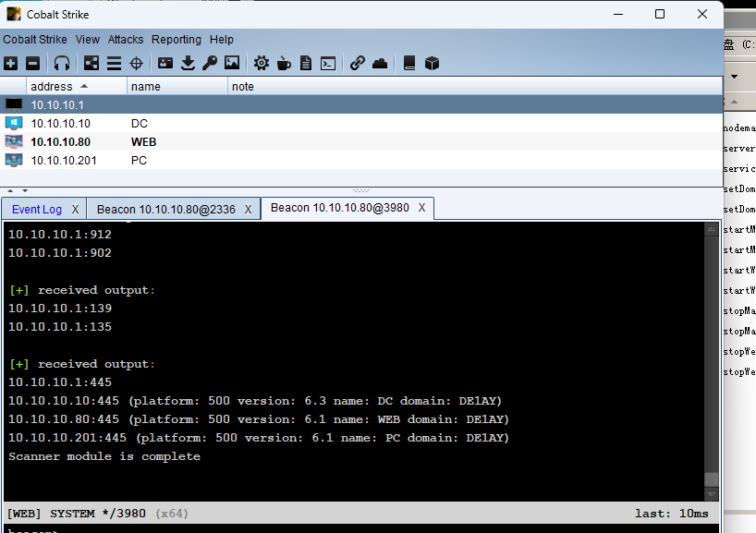Open listeners via headphones icon
The width and height of the screenshot is (756, 533).
[62, 63]
